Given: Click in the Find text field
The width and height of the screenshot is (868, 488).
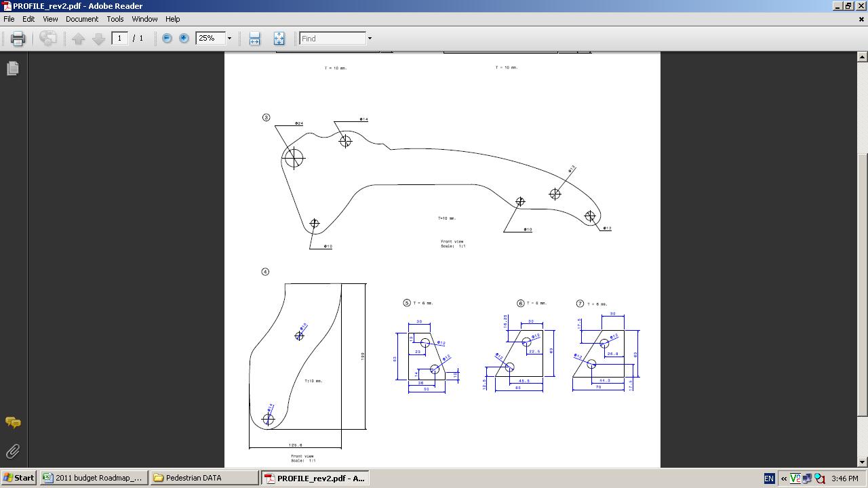Looking at the screenshot, I should pyautogui.click(x=332, y=39).
